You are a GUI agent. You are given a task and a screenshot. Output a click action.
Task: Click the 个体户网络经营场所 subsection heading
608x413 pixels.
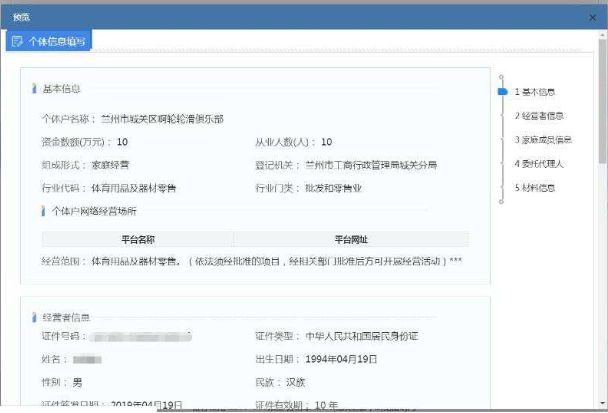click(94, 211)
